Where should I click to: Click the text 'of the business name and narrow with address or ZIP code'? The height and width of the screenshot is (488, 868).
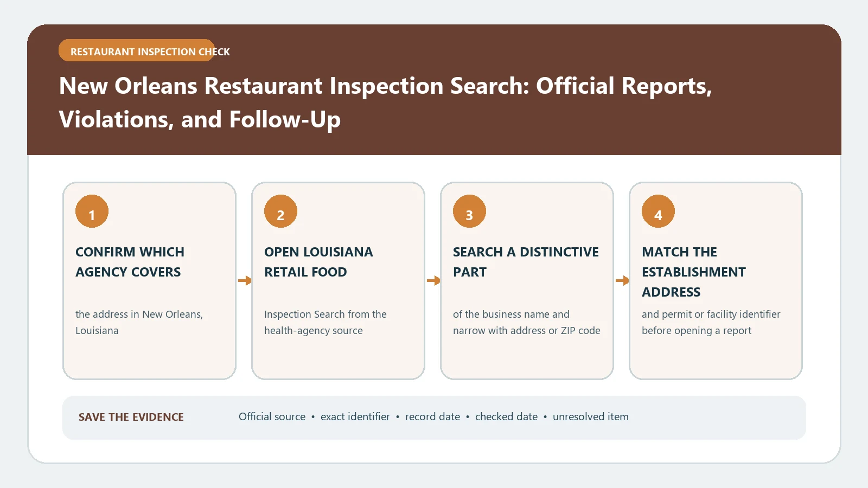point(527,322)
